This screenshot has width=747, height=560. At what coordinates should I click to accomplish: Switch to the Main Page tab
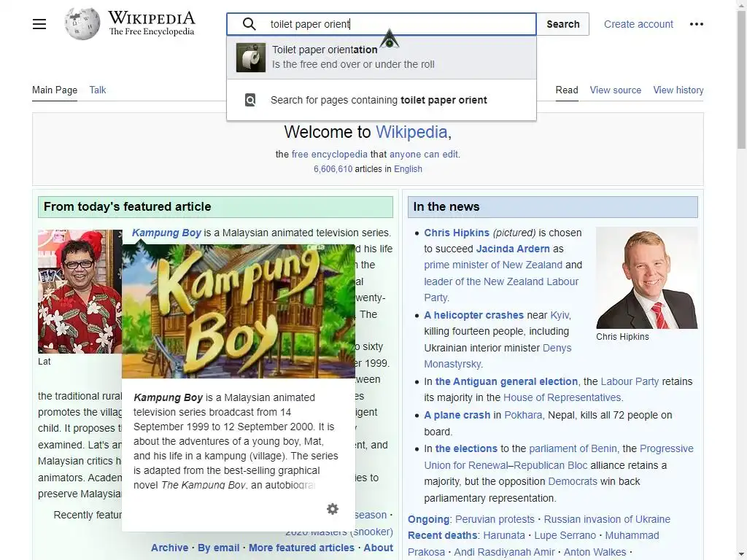point(55,90)
